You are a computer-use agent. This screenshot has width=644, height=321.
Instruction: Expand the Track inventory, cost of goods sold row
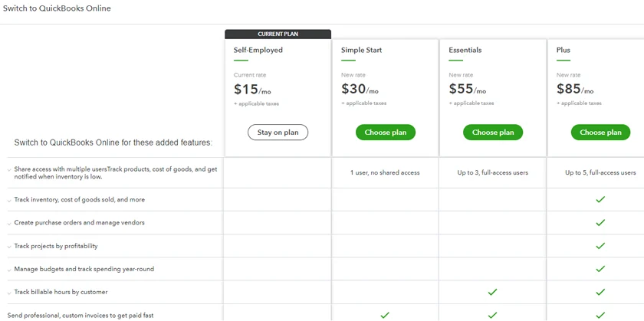click(9, 200)
